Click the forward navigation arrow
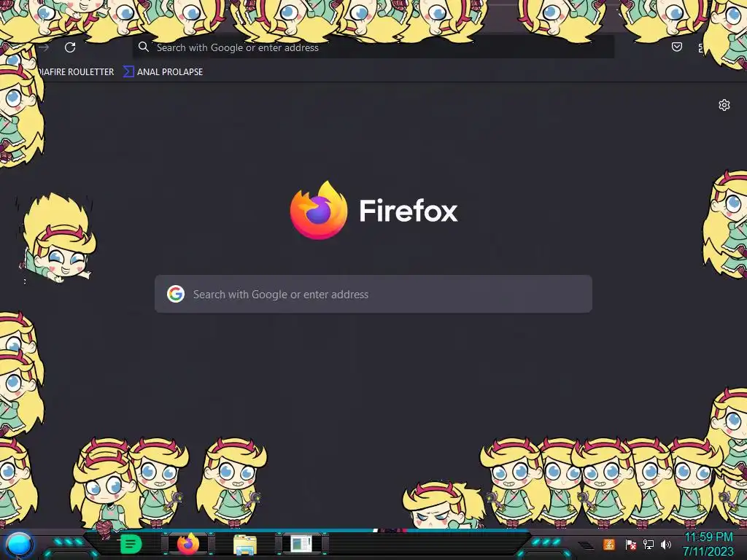 (x=44, y=47)
